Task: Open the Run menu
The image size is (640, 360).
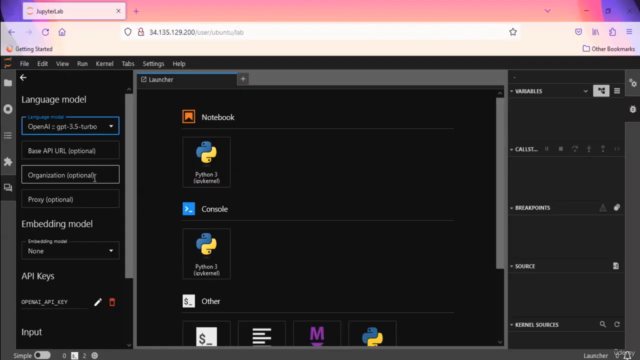Action: [x=82, y=64]
